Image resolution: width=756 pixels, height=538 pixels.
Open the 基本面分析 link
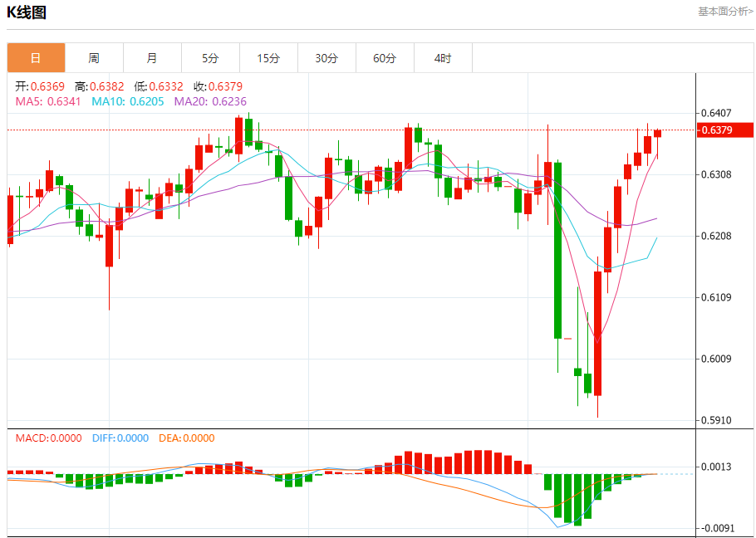(725, 11)
